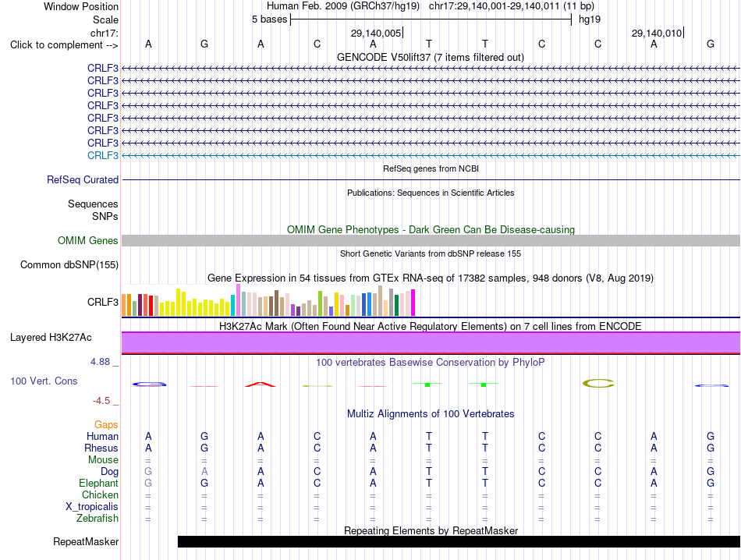Open the Layered H3K27Ac track label
This screenshot has width=741, height=560.
point(51,338)
